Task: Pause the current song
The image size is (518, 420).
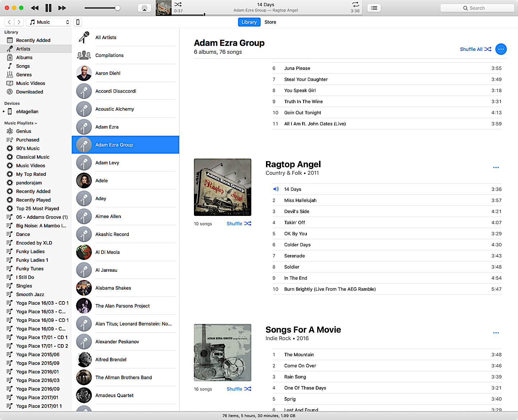Action: click(48, 8)
